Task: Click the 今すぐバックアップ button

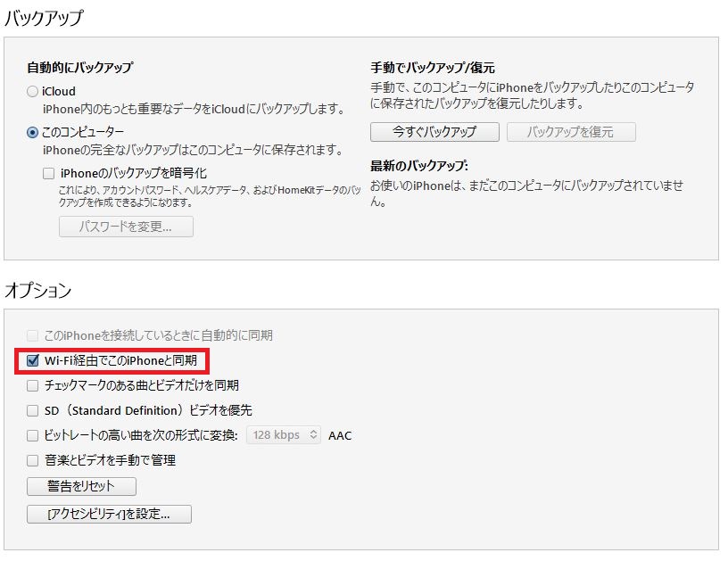Action: pos(434,132)
